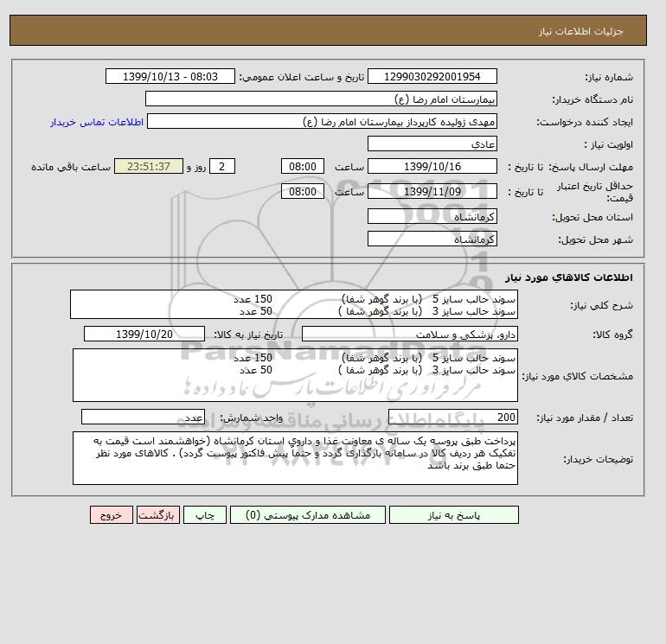Click the توضیحات خریدار notes text area
666x644 pixels.
tap(295, 458)
